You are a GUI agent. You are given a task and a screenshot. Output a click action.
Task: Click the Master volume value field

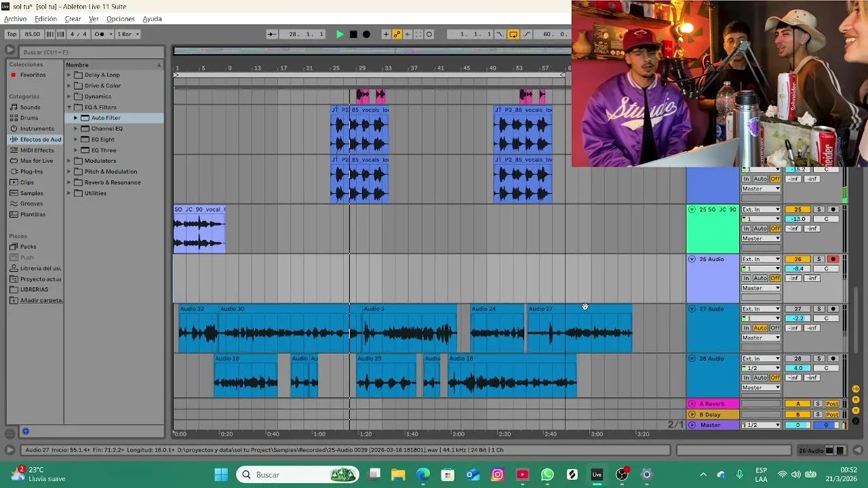(x=797, y=425)
